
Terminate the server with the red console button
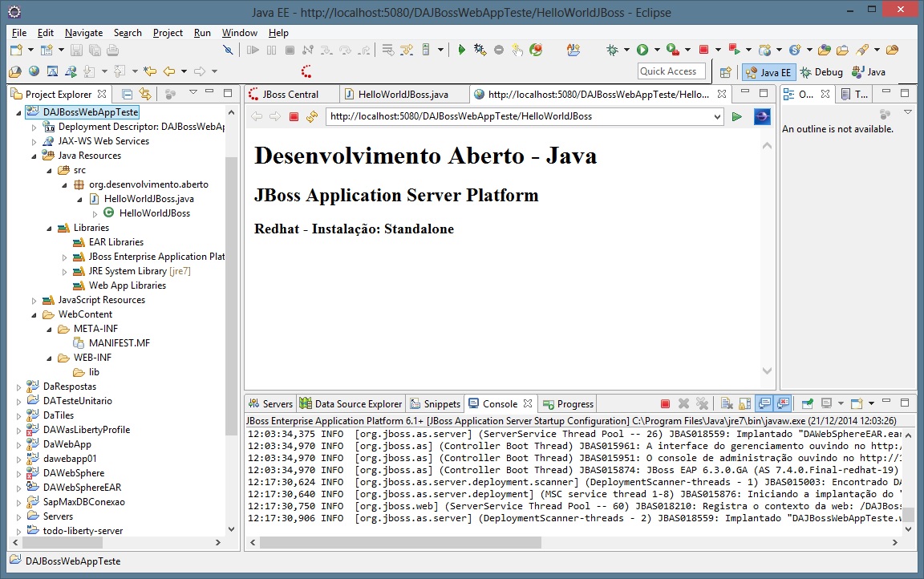point(665,404)
